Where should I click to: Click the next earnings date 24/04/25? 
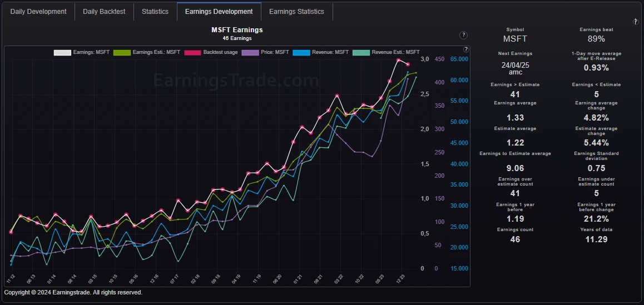[515, 65]
